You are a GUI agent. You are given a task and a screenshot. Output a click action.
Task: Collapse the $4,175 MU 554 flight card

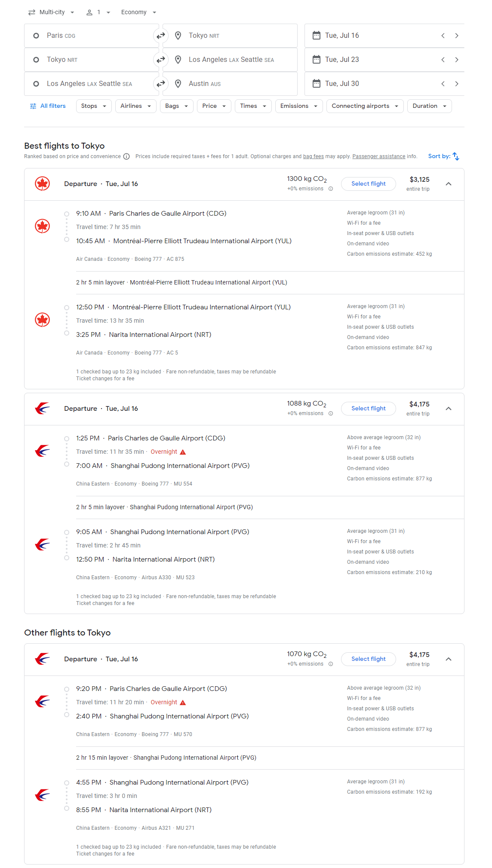click(449, 409)
